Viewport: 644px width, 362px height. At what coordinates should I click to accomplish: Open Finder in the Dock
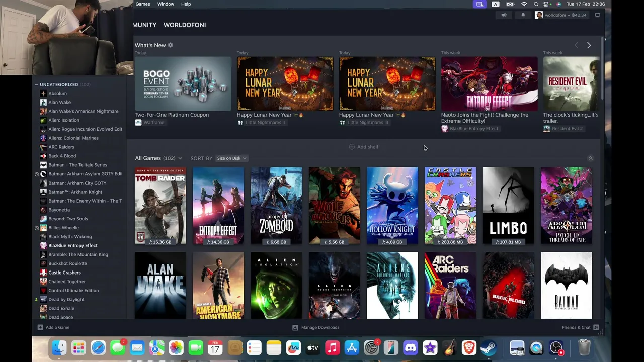(59, 348)
